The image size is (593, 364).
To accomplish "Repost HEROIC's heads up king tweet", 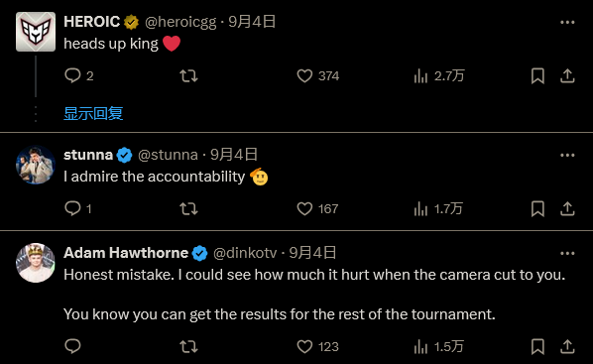I will (x=188, y=75).
